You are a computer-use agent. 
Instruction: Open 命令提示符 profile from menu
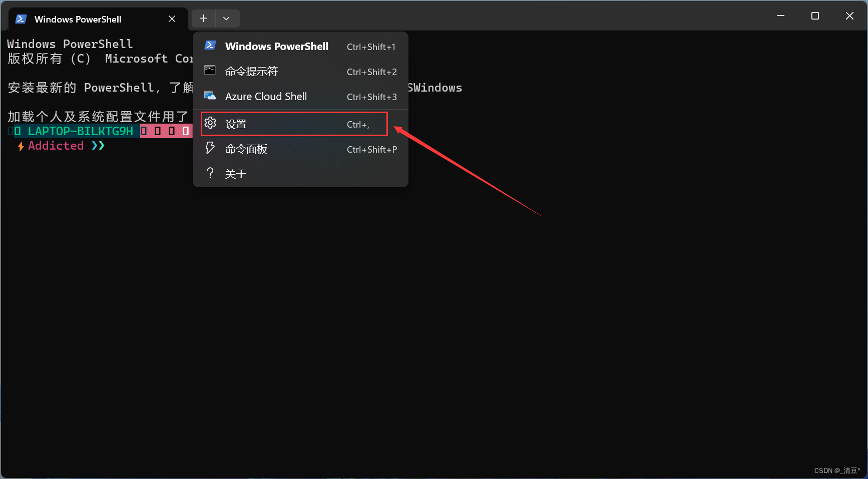(300, 72)
